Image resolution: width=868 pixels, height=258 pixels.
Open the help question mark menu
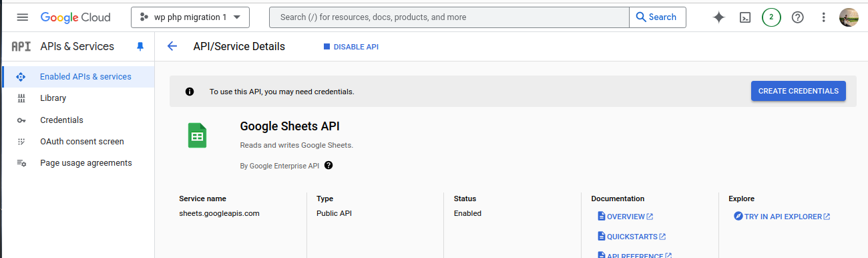click(797, 17)
